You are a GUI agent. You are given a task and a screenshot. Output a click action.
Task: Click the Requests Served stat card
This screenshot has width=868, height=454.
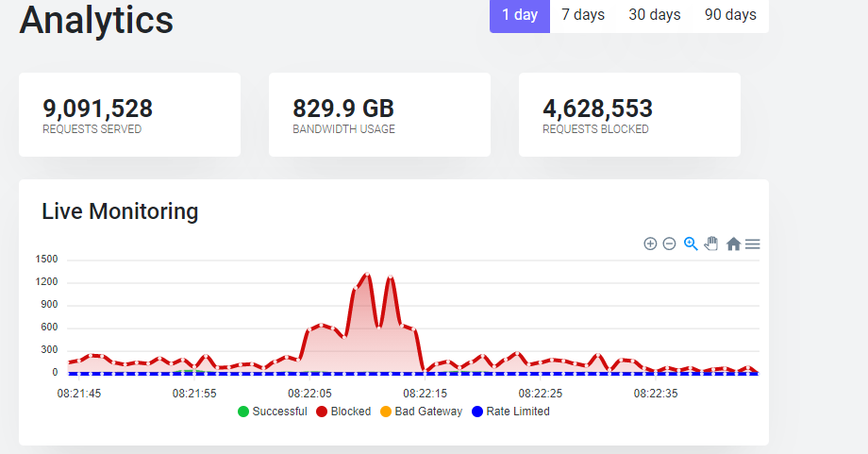click(x=129, y=114)
